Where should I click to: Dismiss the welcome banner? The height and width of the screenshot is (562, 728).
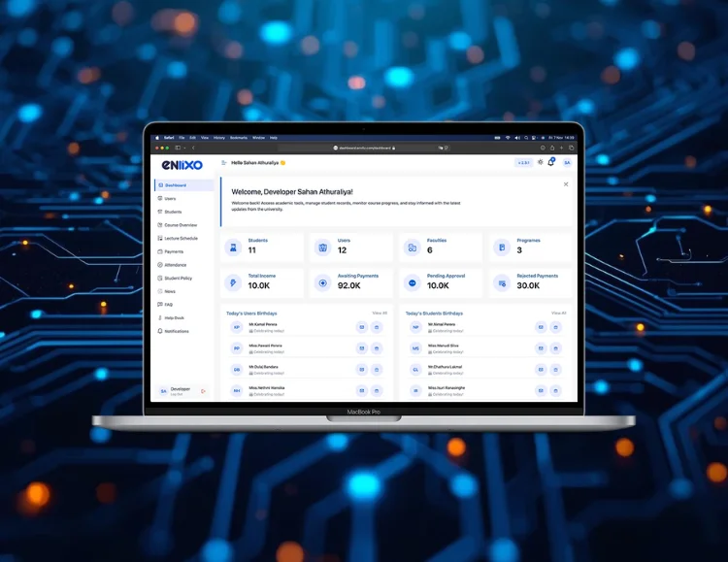tap(566, 184)
